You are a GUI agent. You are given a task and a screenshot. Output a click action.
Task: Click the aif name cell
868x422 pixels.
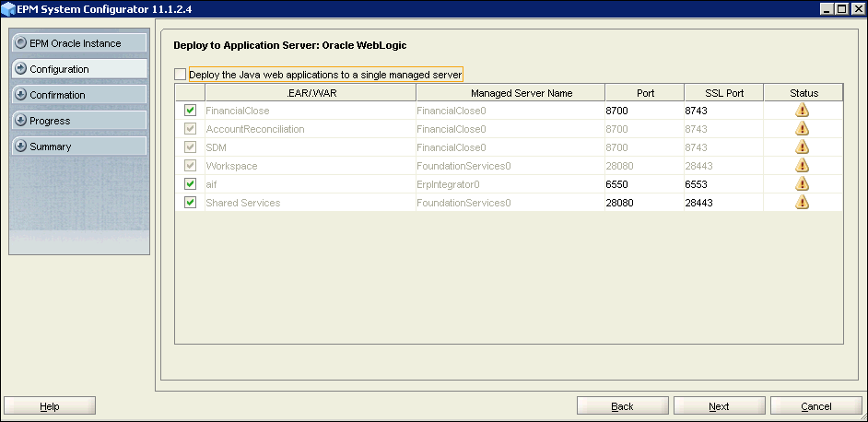click(x=311, y=184)
